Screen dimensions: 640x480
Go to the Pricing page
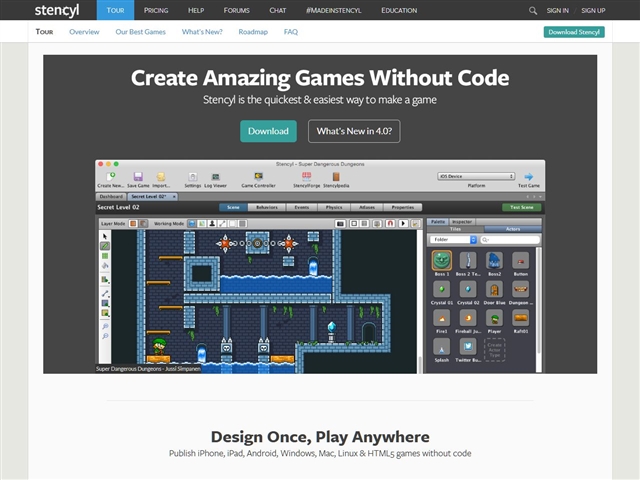pyautogui.click(x=156, y=10)
